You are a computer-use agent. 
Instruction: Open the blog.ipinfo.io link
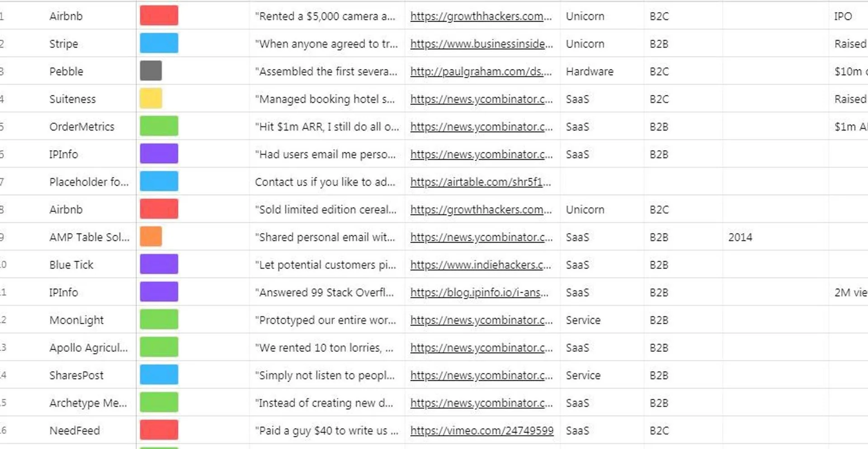coord(479,293)
